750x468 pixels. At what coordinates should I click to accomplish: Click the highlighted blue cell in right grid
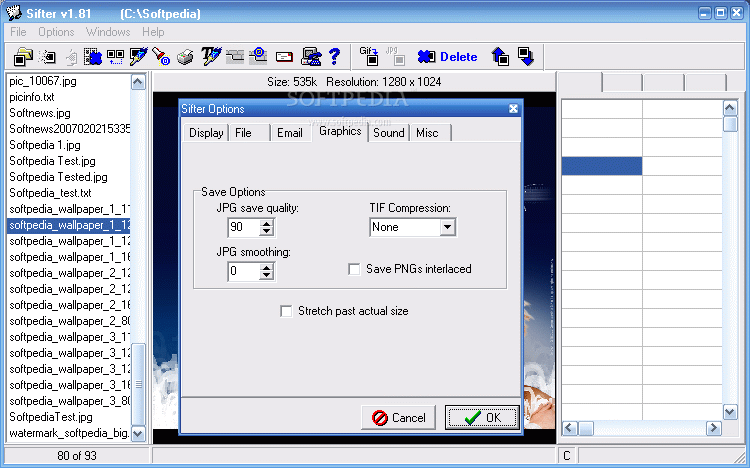(602, 166)
